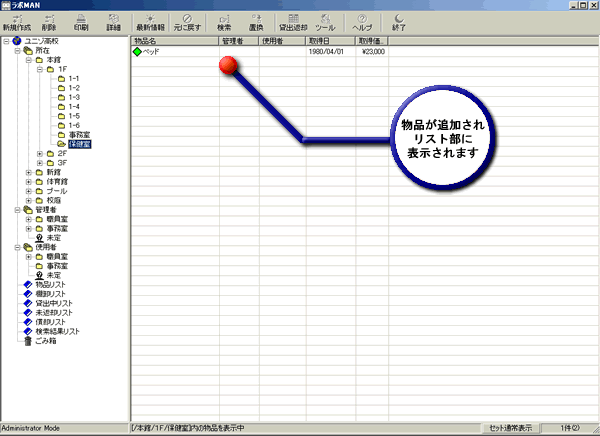This screenshot has height=436, width=600.
Task: Expand 職員室 under 使用者
Action: click(29, 256)
